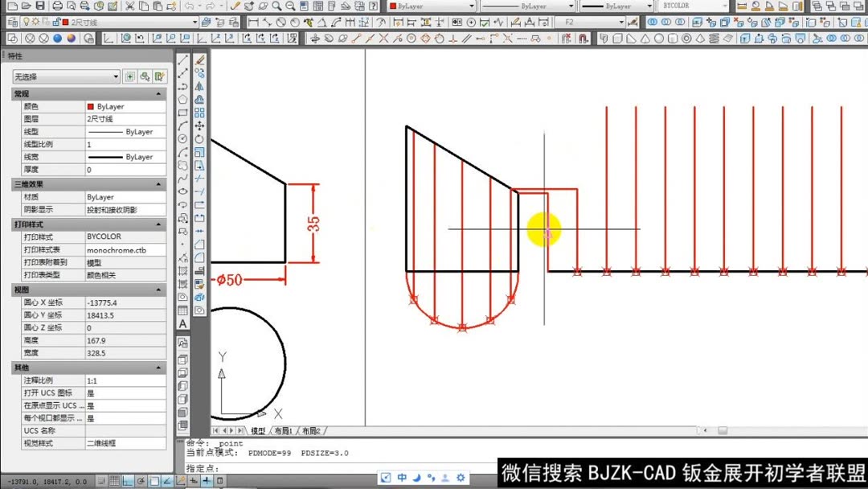Viewport: 868px width, 489px height.
Task: Toggle the layer freeze sun icon
Action: [36, 22]
